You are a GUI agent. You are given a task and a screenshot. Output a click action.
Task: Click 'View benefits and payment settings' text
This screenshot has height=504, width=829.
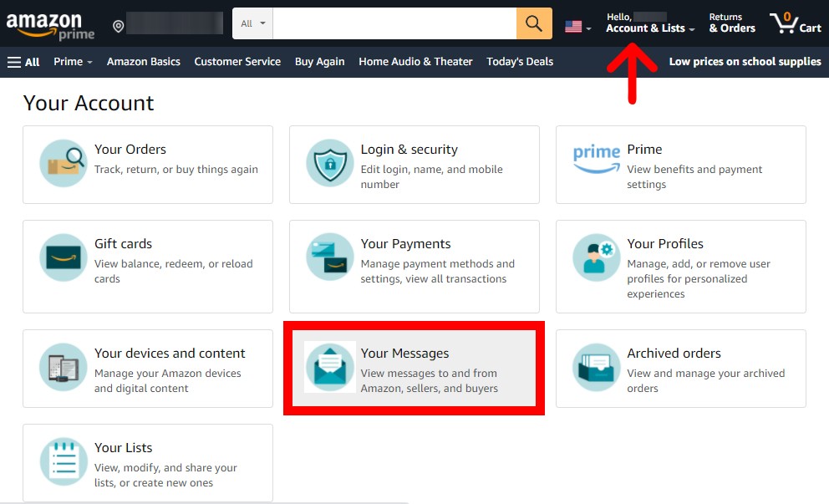click(694, 176)
